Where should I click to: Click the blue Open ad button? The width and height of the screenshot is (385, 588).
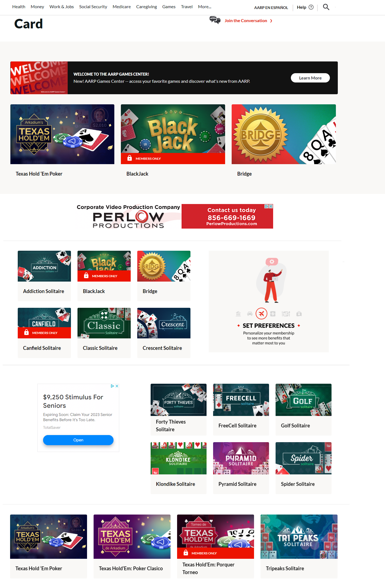point(78,440)
